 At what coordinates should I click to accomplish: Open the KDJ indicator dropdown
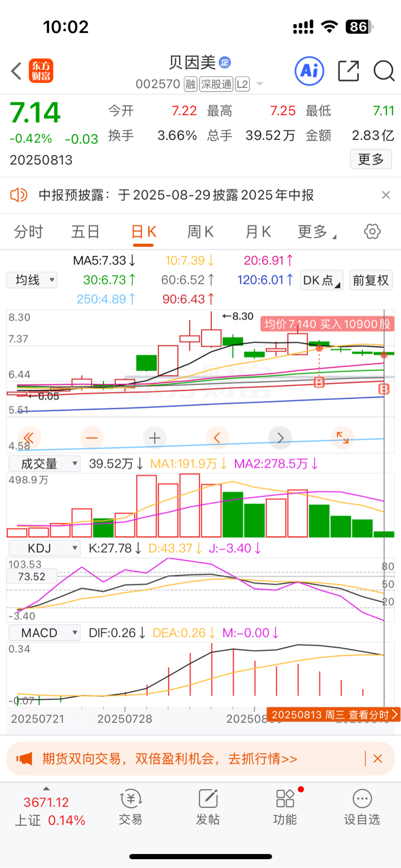tap(44, 548)
